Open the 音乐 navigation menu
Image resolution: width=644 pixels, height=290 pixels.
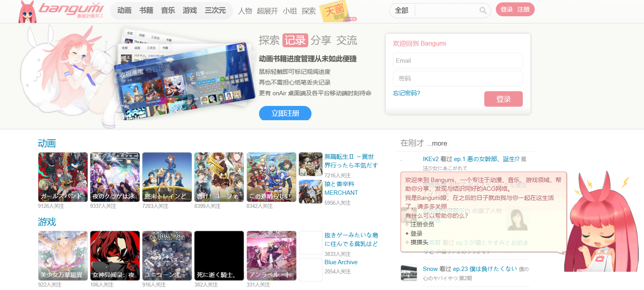pos(168,10)
